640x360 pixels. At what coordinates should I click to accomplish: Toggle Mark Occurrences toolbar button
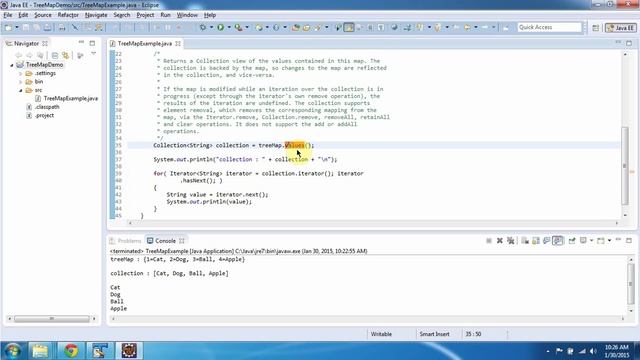tap(349, 27)
